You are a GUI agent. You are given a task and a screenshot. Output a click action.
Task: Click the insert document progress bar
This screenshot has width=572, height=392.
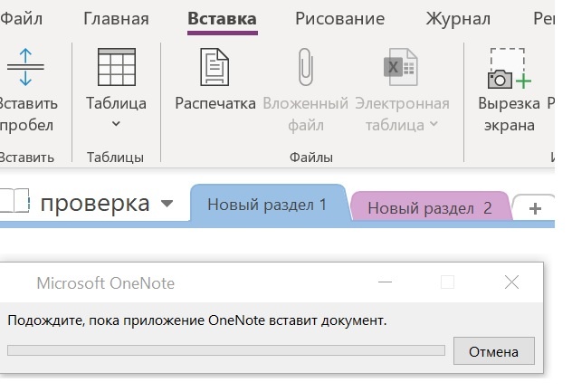[226, 350]
